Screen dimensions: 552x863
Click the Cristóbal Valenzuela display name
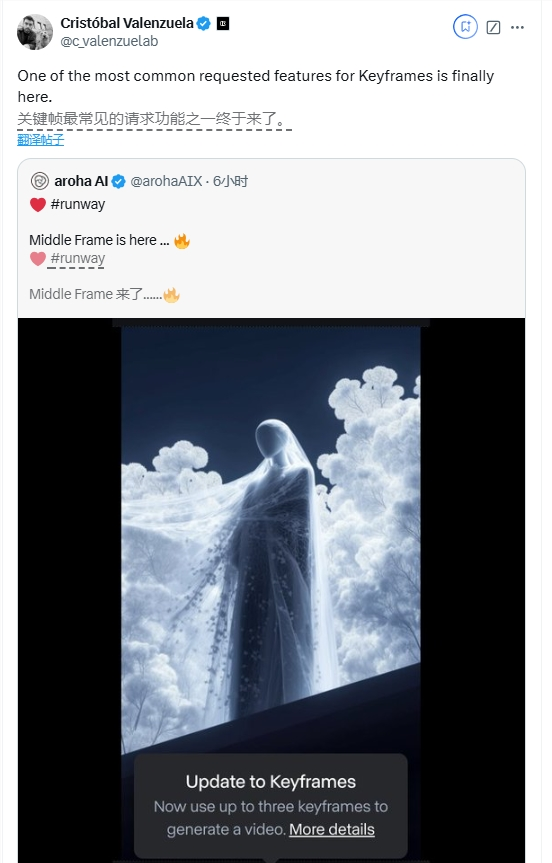pos(127,23)
